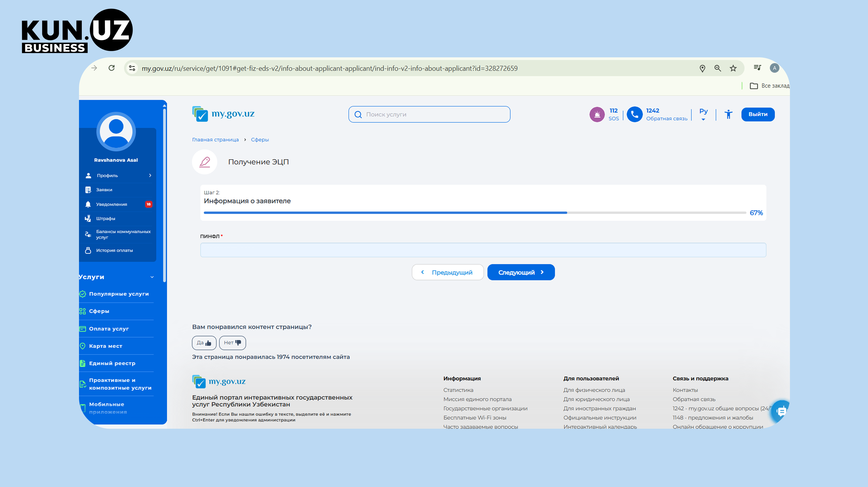Image resolution: width=868 pixels, height=487 pixels.
Task: Open Для физического лица link
Action: tap(594, 390)
